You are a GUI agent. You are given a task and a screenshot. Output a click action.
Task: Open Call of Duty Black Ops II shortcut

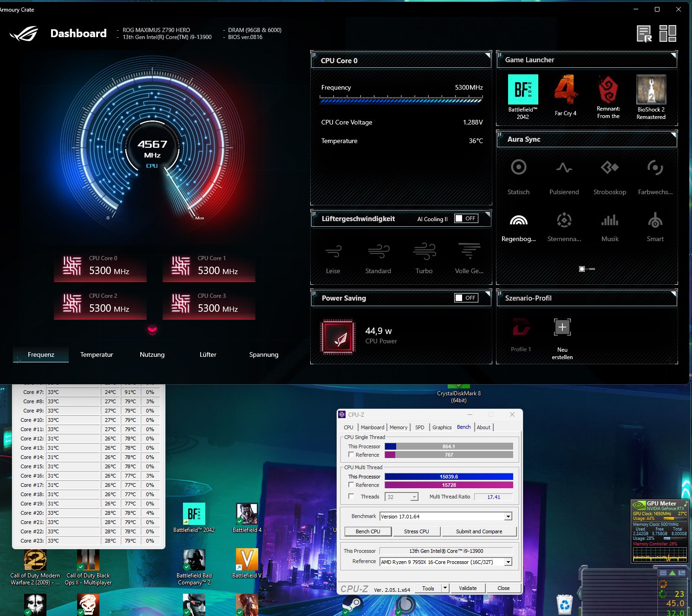click(88, 559)
